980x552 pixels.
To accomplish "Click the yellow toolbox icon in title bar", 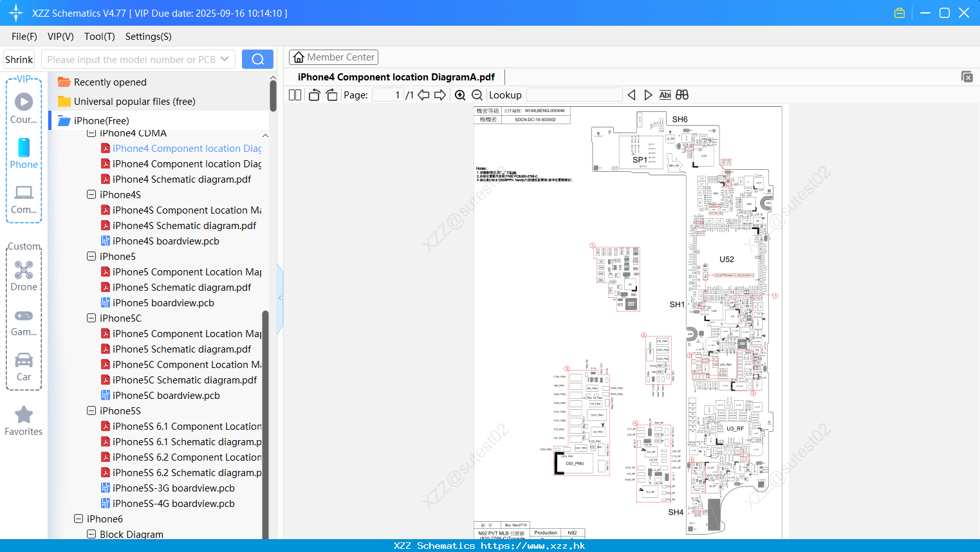I will click(x=900, y=13).
